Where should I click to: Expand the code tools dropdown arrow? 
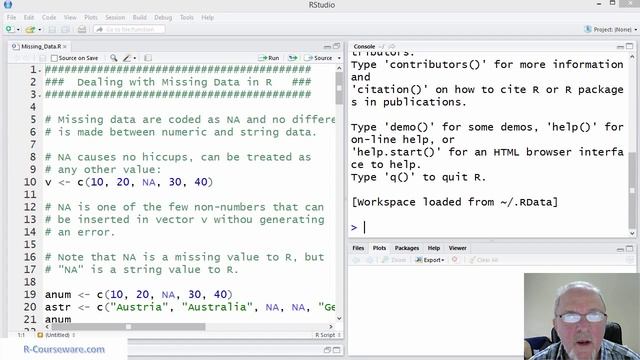coord(135,58)
